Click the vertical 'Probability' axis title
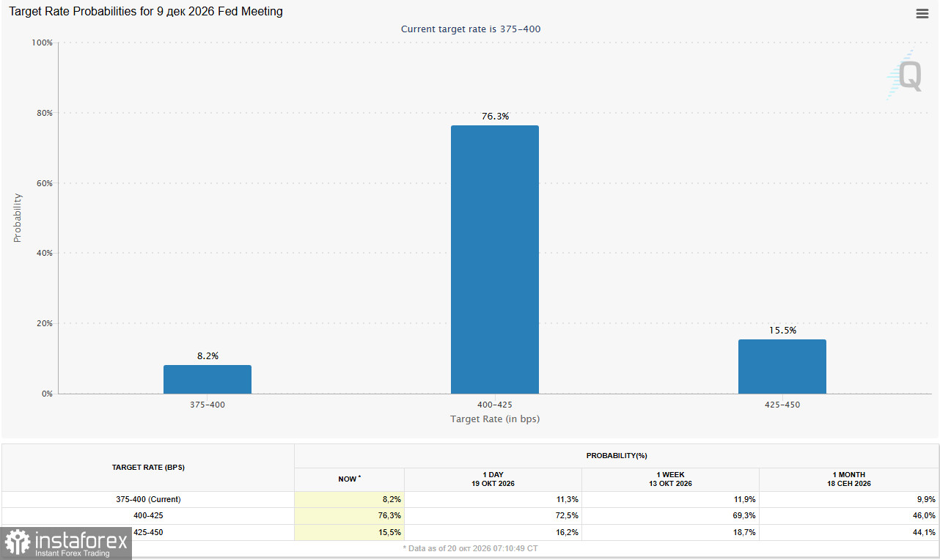 [18, 218]
